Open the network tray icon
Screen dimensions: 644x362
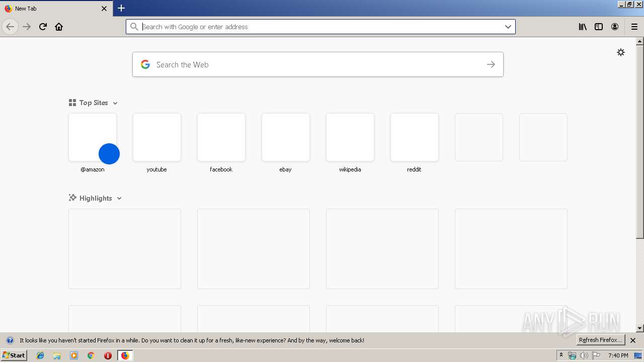click(x=572, y=355)
